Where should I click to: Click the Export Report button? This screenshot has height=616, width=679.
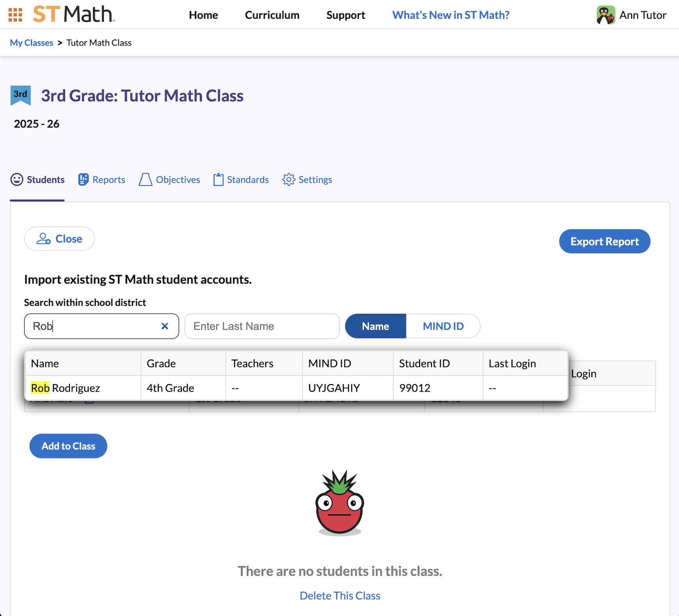click(604, 242)
